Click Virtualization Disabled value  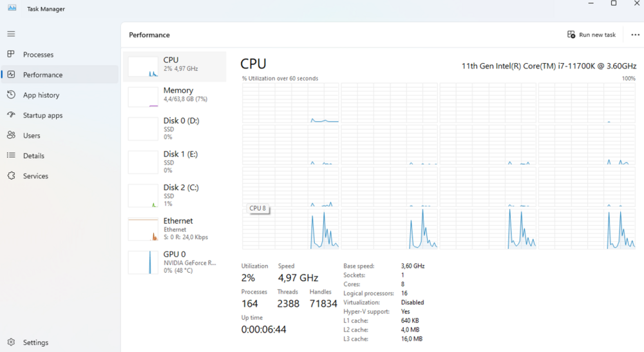[x=412, y=302]
